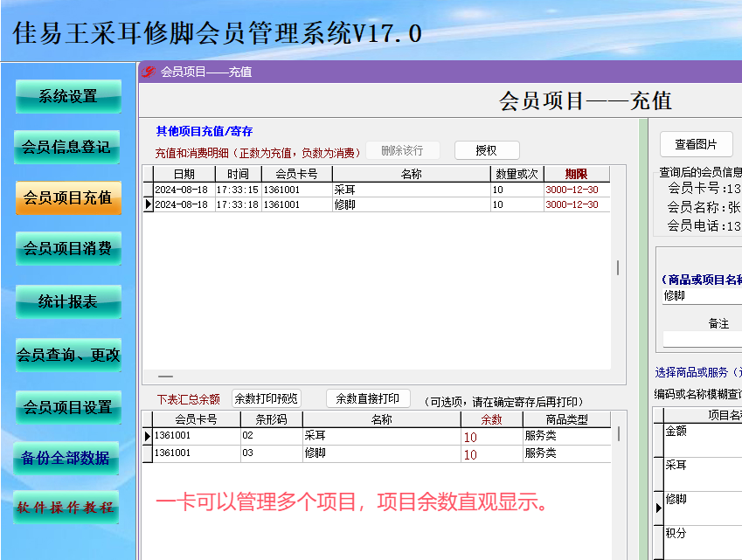The width and height of the screenshot is (742, 560).
Task: Click expiry date 3000-12-30 in 采耳 row
Action: [576, 190]
